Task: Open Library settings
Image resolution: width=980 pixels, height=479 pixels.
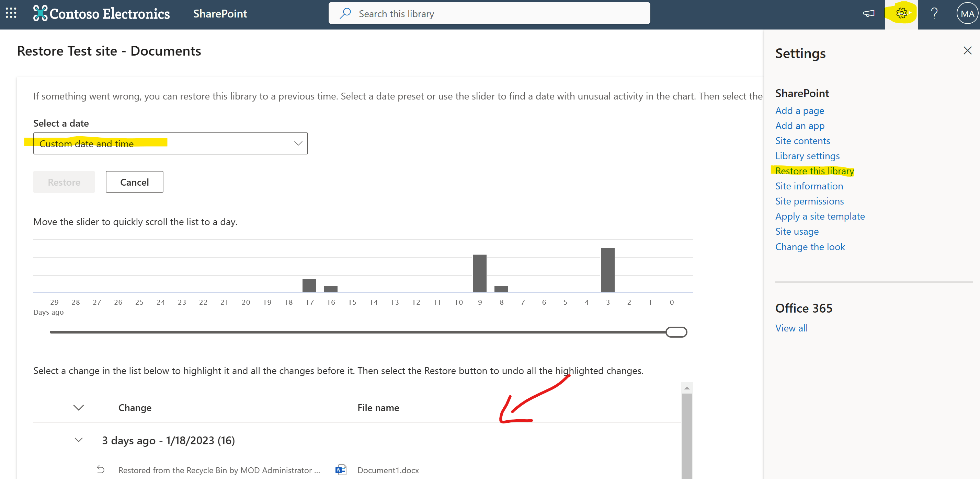Action: pos(807,156)
